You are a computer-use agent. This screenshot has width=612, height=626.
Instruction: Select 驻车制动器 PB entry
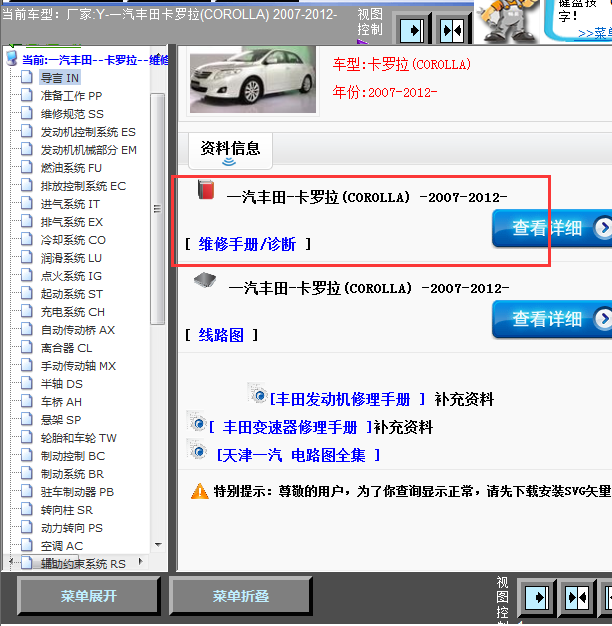pos(77,492)
